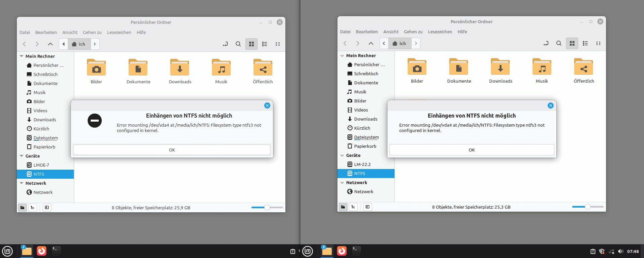
Task: Open Dateisystem in right window sidebar
Action: (366, 137)
